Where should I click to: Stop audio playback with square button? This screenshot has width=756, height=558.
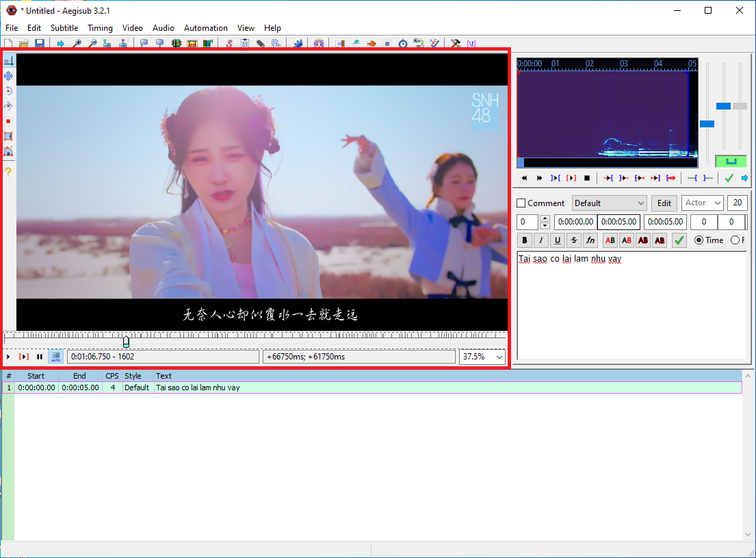[x=586, y=178]
